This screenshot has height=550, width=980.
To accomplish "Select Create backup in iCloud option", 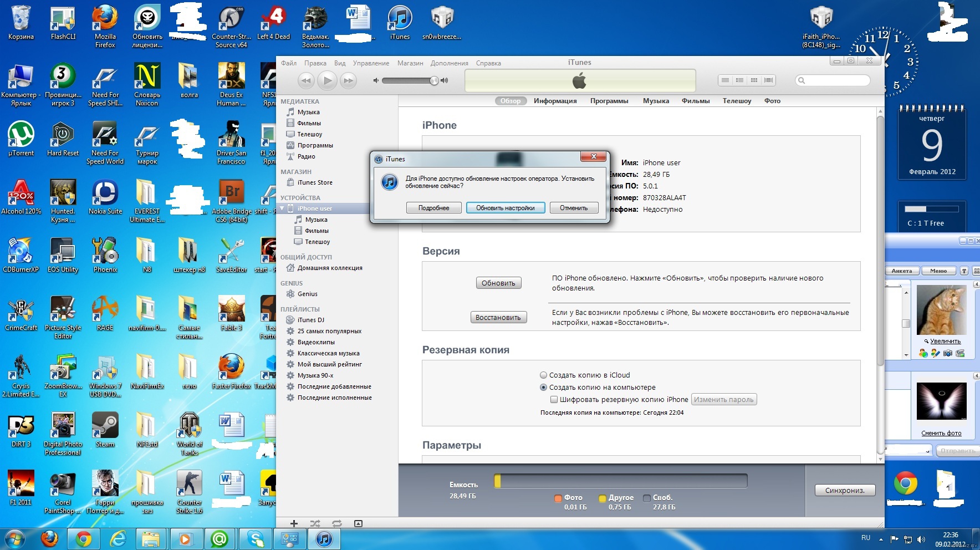I will point(544,375).
